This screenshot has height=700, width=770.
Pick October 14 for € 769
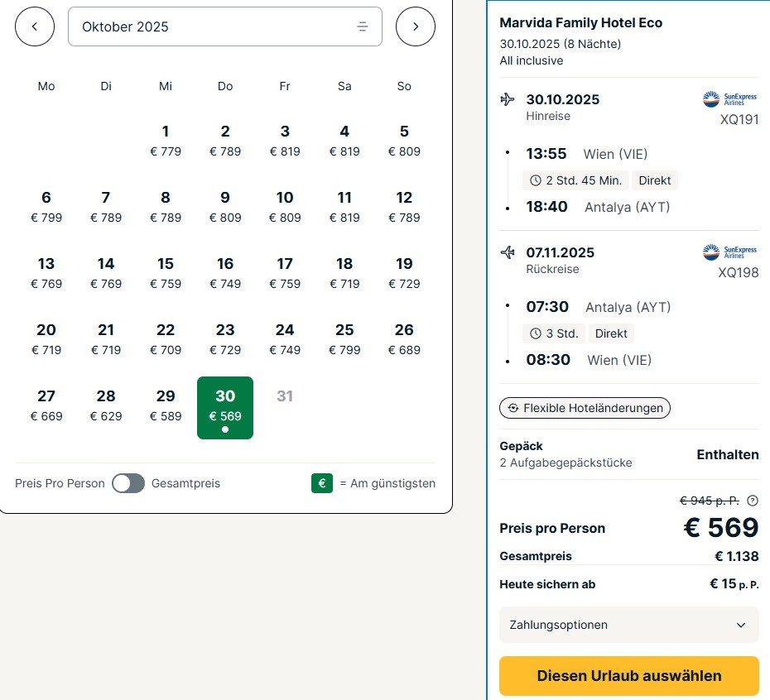(x=106, y=273)
